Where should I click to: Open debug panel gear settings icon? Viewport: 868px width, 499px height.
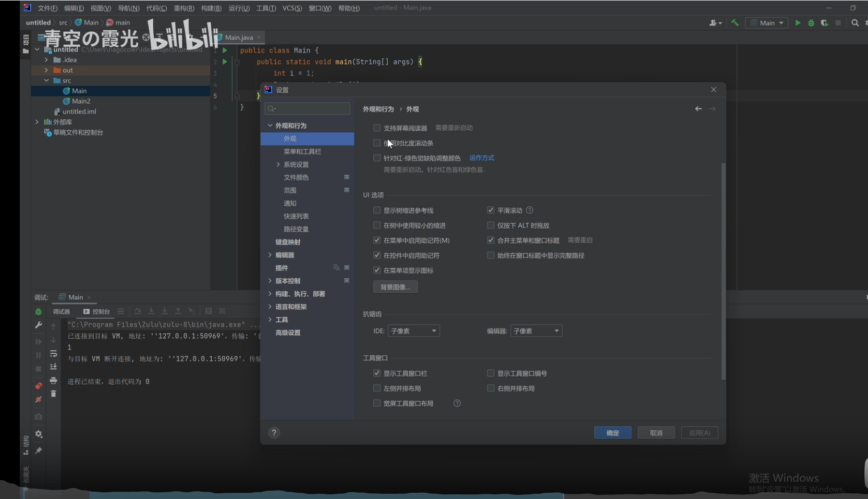39,434
